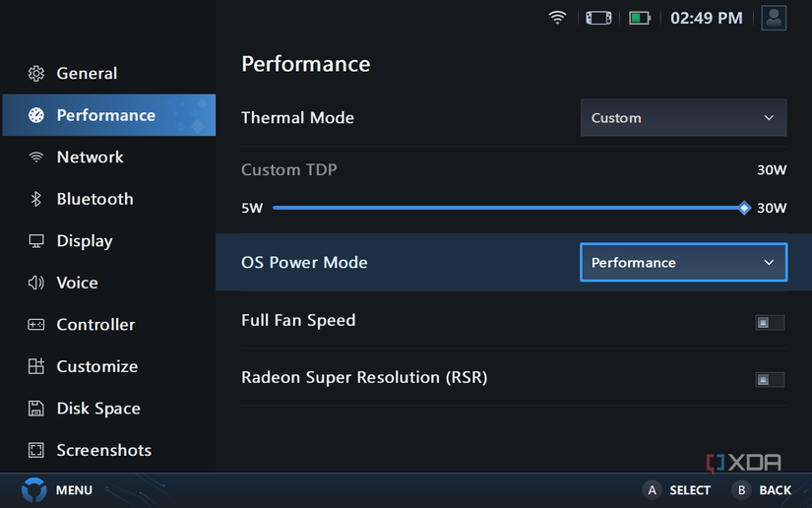Click the Voice speaker icon

click(36, 283)
